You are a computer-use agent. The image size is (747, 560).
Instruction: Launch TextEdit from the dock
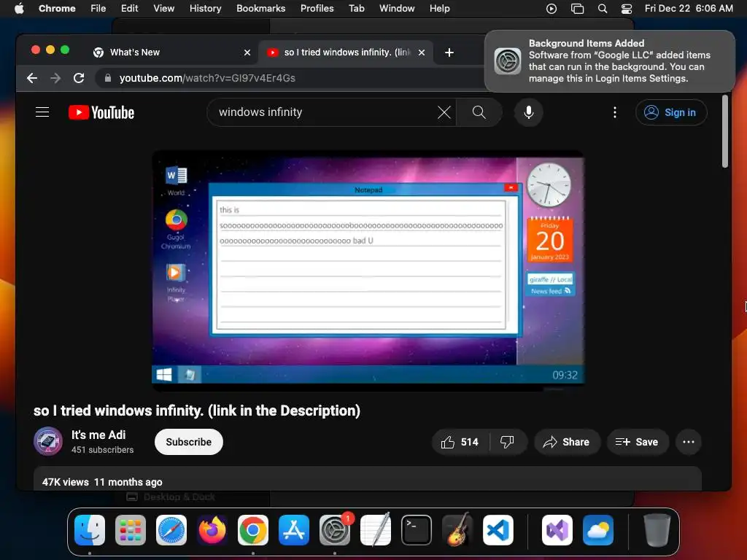376,530
